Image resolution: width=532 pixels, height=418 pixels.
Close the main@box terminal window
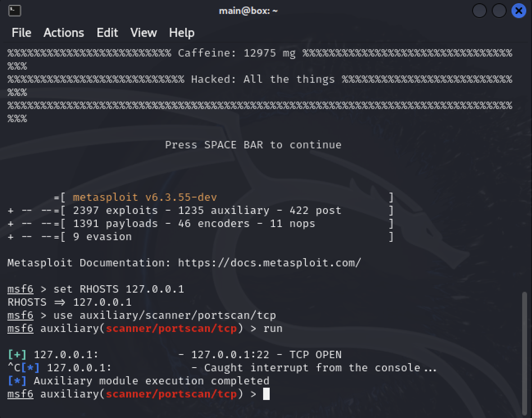pos(518,11)
